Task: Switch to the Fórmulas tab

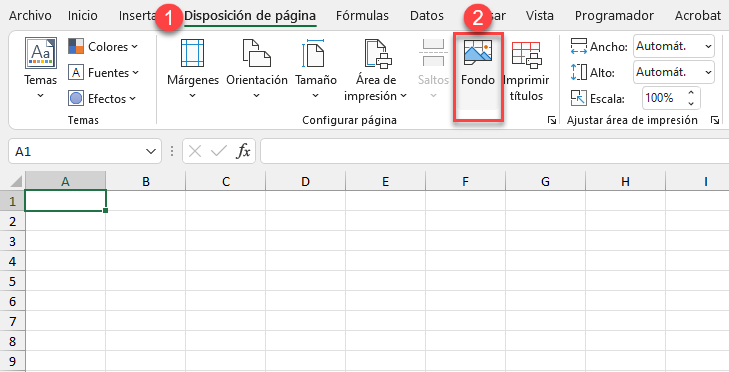Action: tap(362, 15)
